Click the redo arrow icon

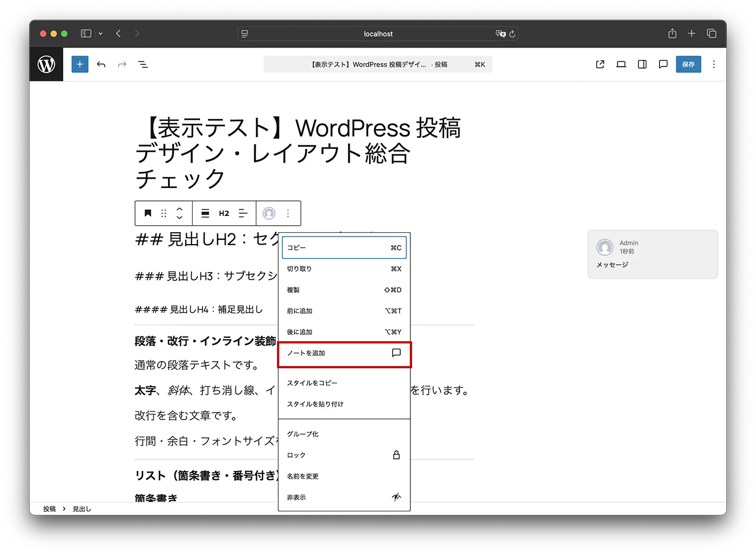click(x=122, y=64)
